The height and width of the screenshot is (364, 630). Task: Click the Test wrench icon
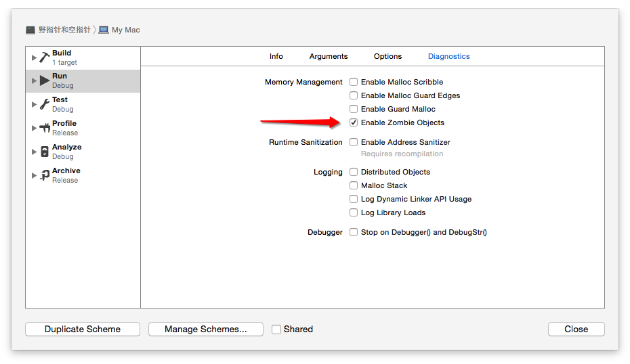45,104
